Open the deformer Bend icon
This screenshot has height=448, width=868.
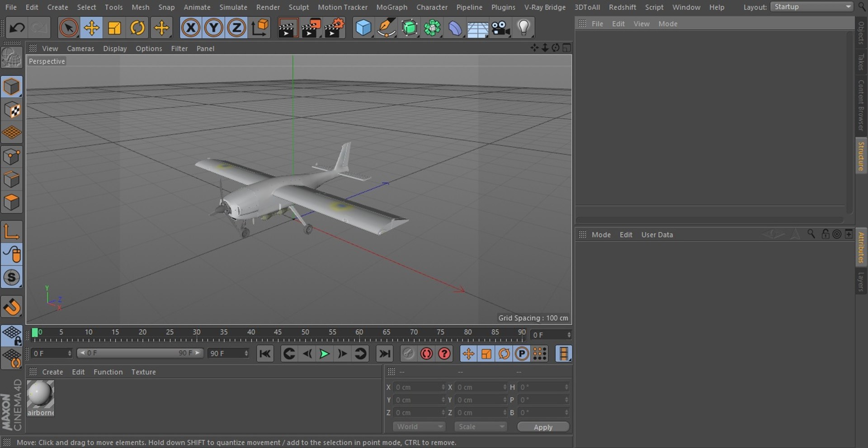click(x=455, y=28)
